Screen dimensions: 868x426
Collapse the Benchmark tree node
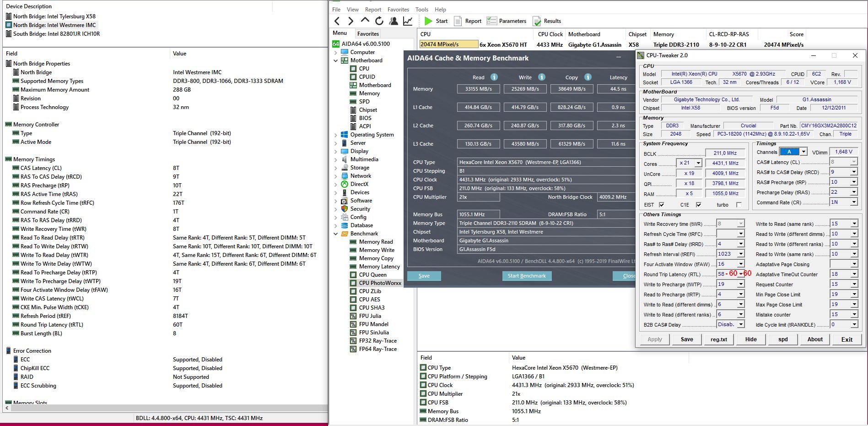pyautogui.click(x=336, y=234)
